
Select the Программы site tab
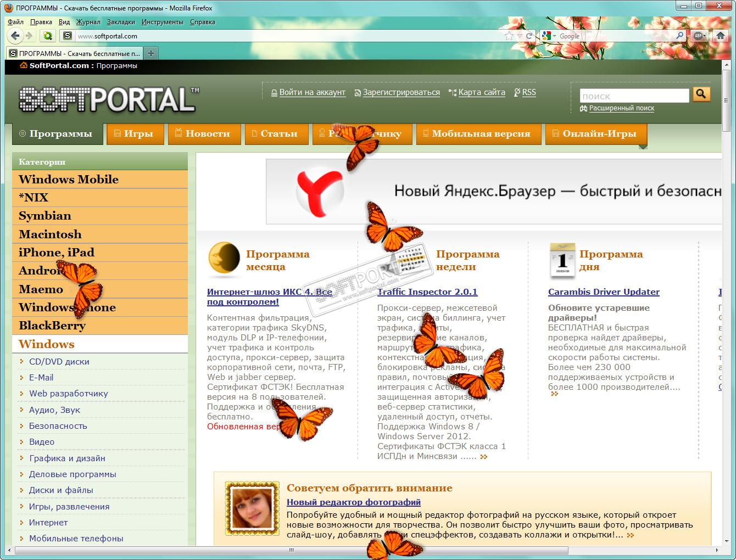tap(58, 133)
